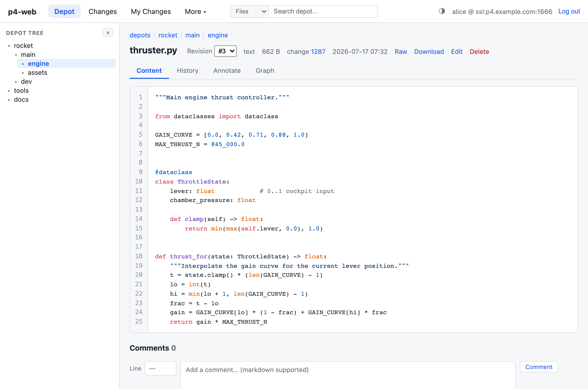
Task: Open the Changes nav item
Action: point(103,11)
